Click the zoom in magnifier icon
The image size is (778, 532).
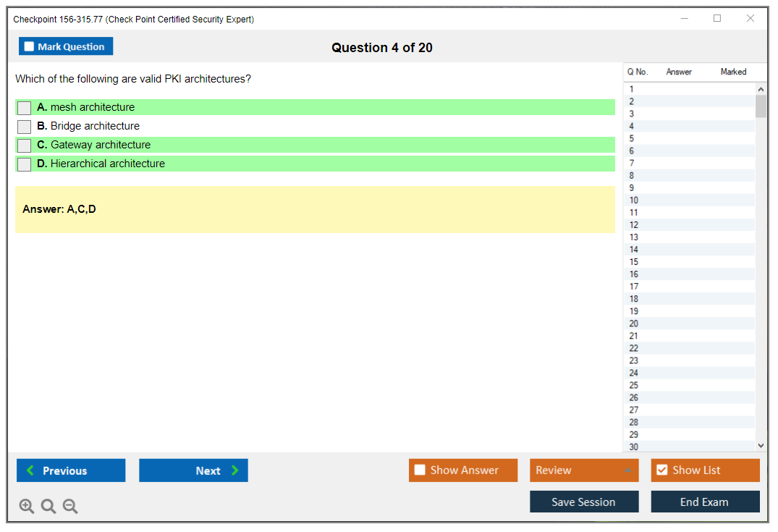(26, 506)
